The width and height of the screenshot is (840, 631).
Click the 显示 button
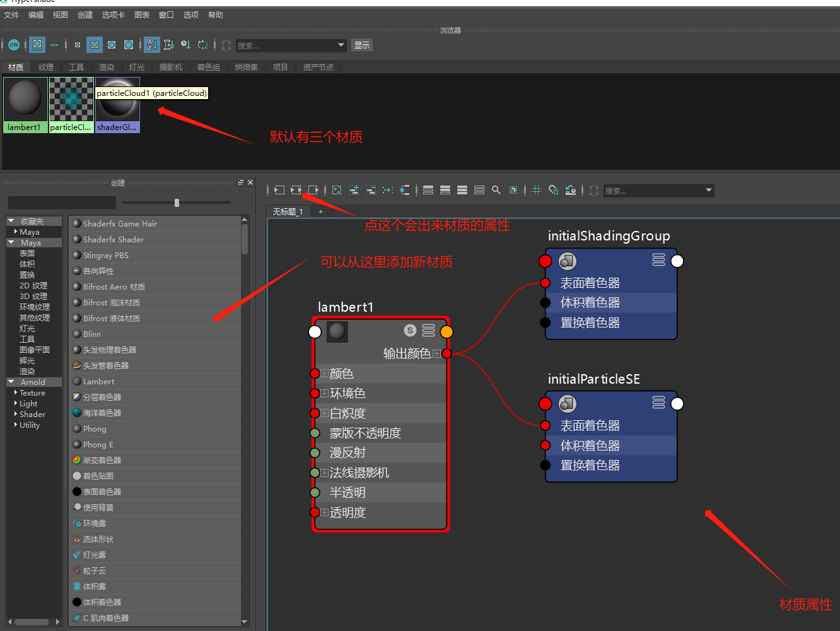(x=362, y=45)
